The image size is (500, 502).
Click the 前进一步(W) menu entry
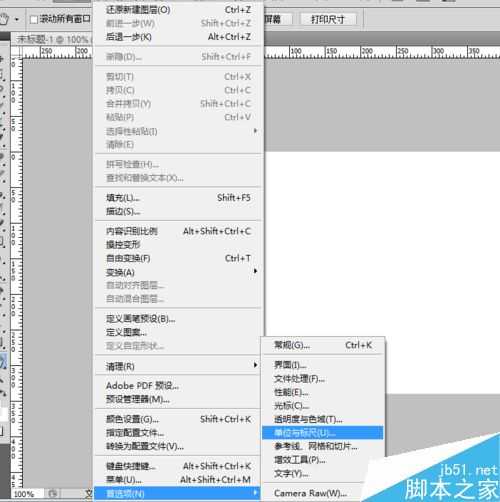pyautogui.click(x=178, y=23)
